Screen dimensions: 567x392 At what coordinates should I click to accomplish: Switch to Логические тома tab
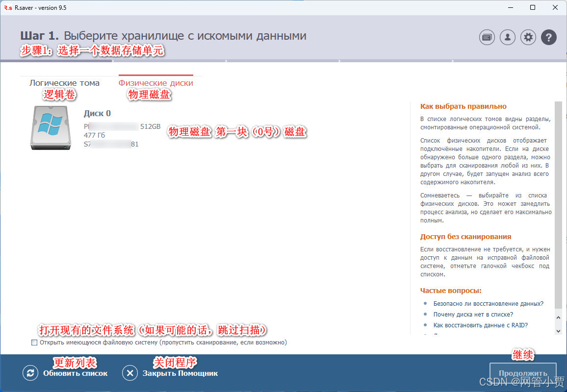(x=64, y=83)
